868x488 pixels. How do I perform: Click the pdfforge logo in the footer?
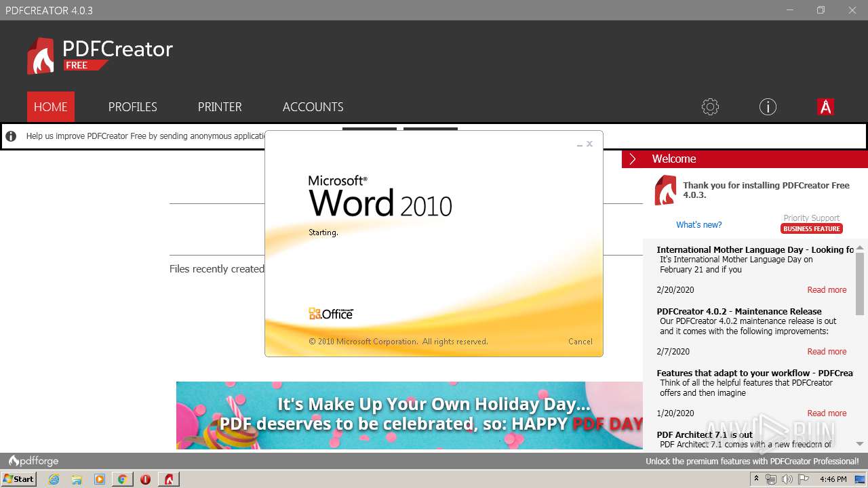33,461
